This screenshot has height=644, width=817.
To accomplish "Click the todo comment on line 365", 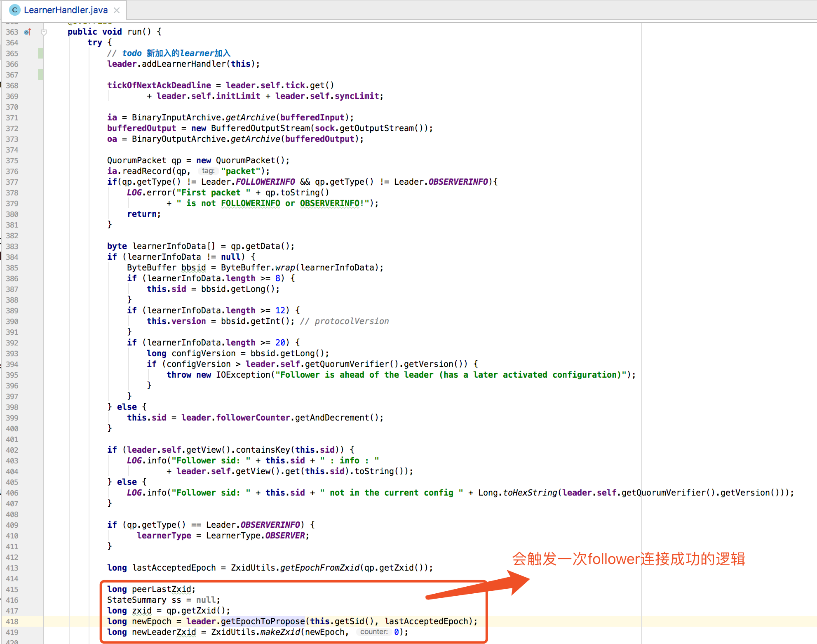I will click(x=169, y=53).
